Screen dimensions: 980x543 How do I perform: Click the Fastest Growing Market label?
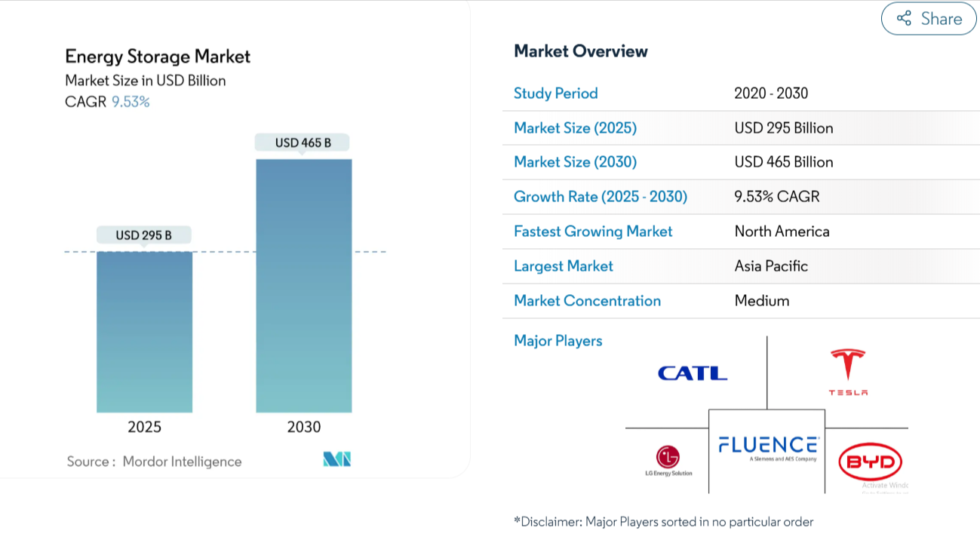[592, 232]
